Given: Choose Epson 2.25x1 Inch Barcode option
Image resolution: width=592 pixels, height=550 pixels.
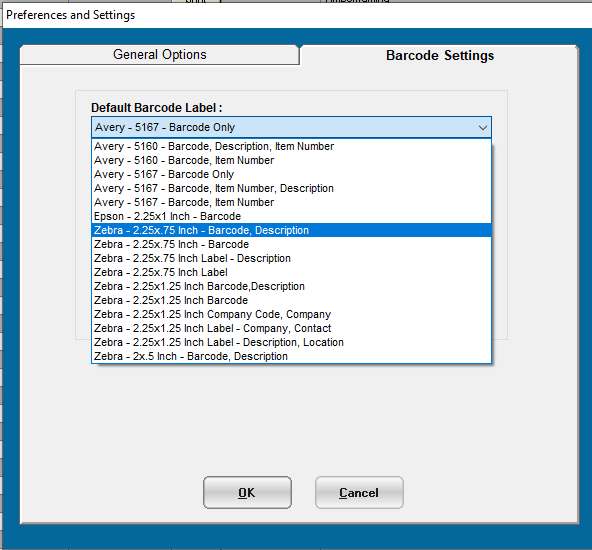Looking at the screenshot, I should (291, 216).
